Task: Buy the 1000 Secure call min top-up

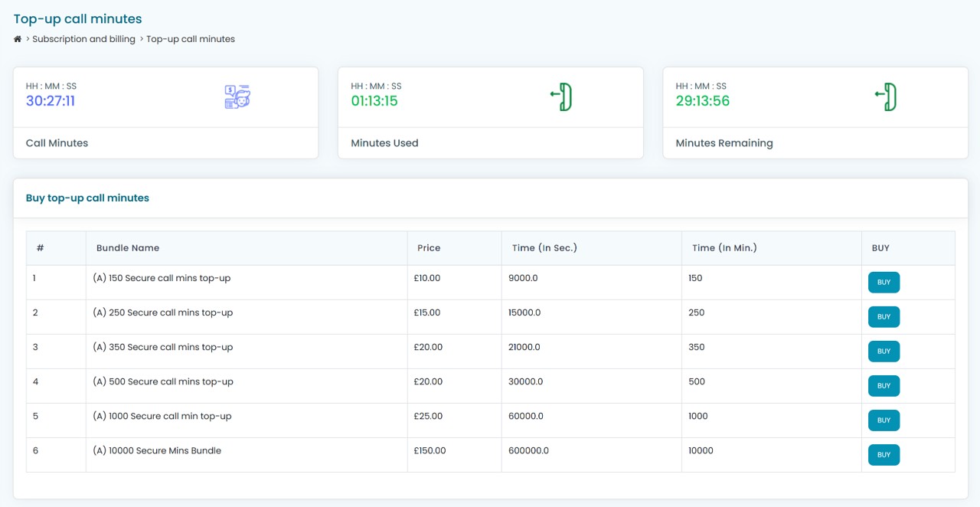Action: tap(884, 420)
